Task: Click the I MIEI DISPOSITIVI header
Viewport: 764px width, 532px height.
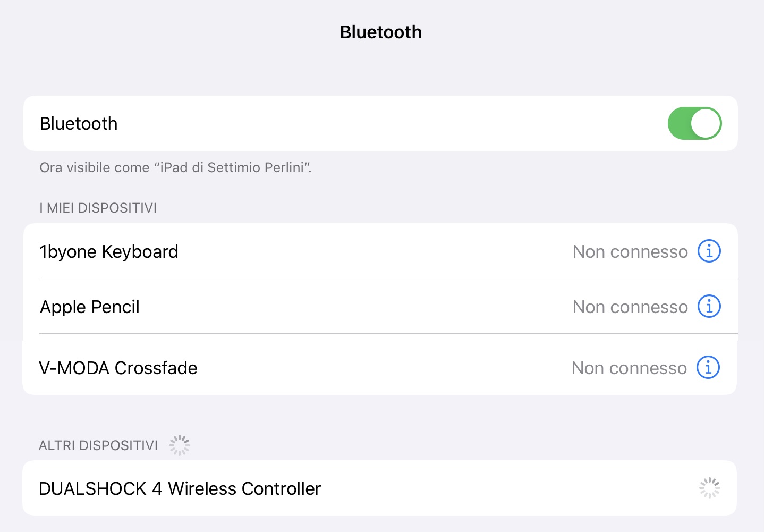Action: pyautogui.click(x=98, y=208)
